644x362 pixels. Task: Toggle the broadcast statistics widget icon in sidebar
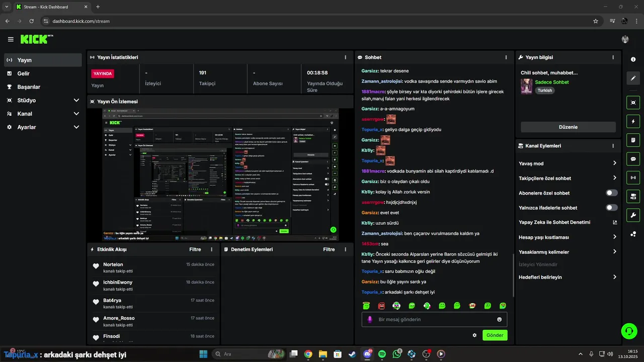[633, 177]
